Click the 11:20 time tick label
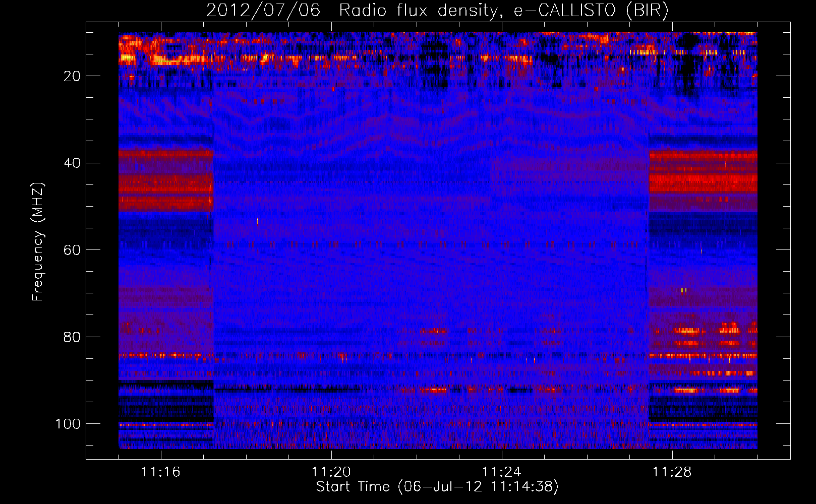Image resolution: width=816 pixels, height=504 pixels. click(x=331, y=472)
